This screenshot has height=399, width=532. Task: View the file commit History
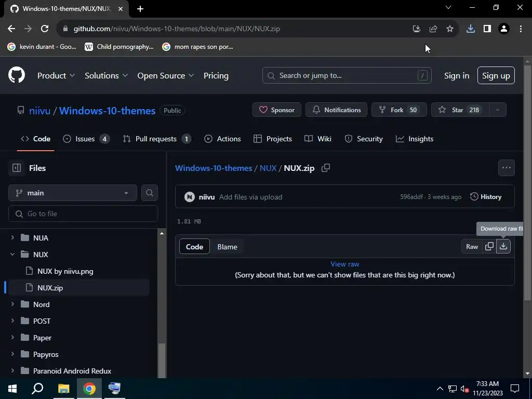[486, 197]
